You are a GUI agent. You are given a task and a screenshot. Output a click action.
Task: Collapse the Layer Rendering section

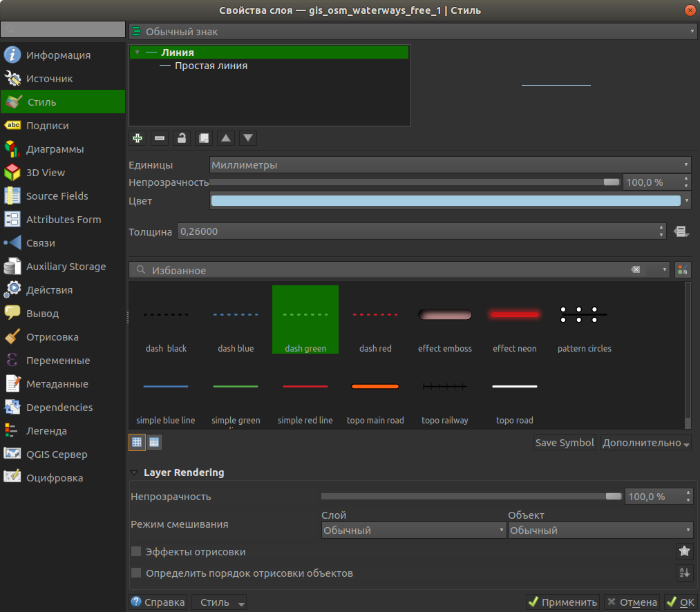(134, 473)
